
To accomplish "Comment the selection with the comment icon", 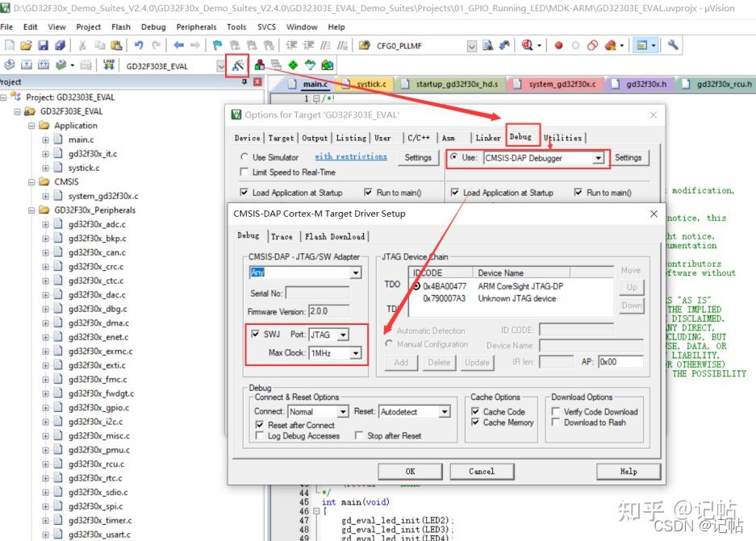I will [x=326, y=45].
